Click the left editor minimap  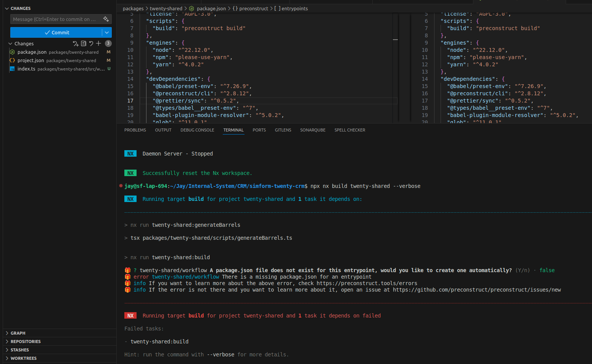(x=395, y=68)
